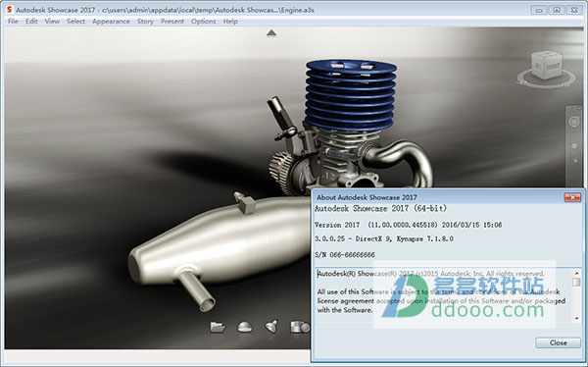Select the spotlight lamp icon
The image size is (588, 367).
(x=271, y=327)
